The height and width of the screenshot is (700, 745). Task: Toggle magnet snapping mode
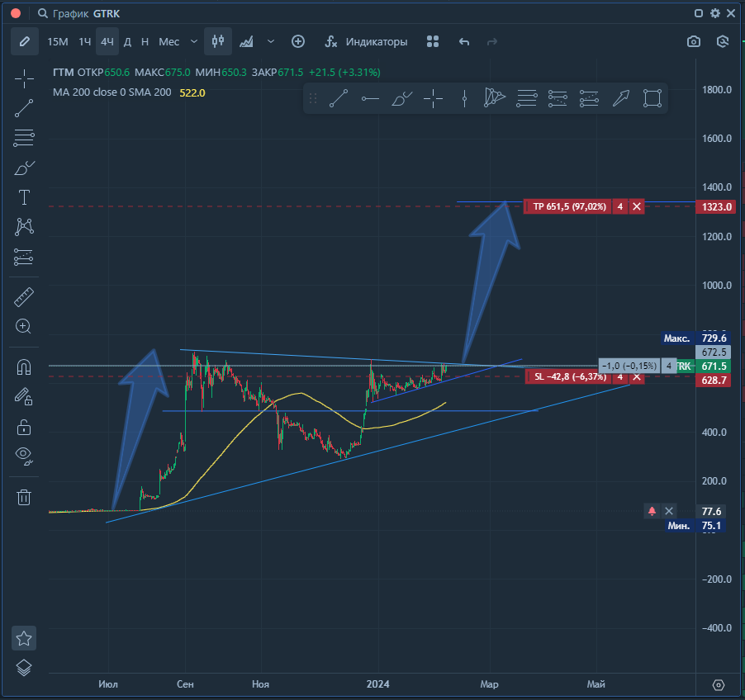24,367
